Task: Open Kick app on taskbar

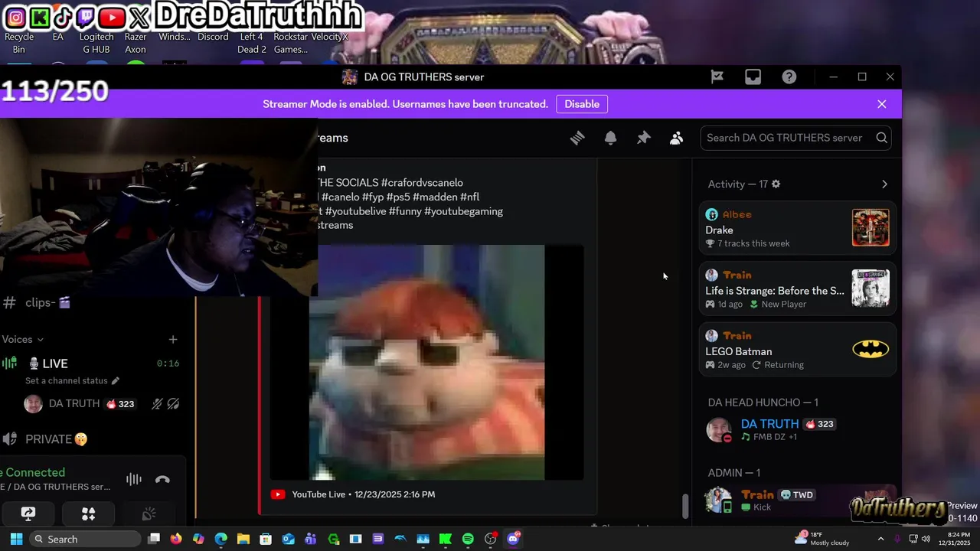Action: click(x=446, y=539)
